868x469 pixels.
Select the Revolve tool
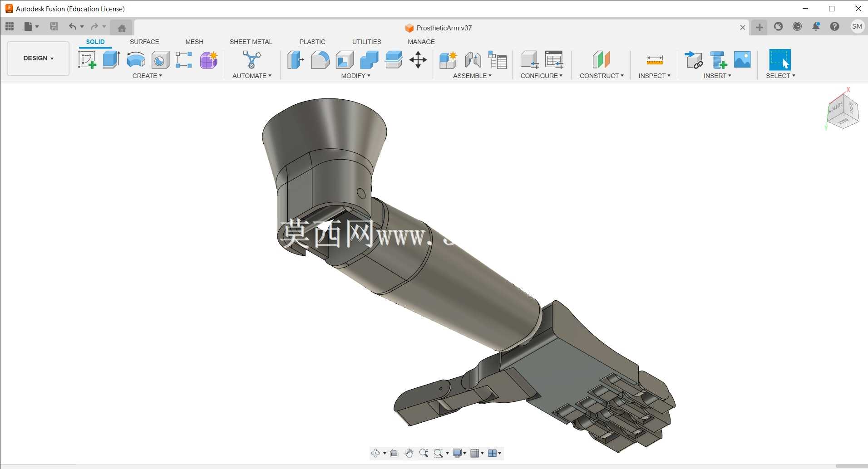tap(136, 59)
